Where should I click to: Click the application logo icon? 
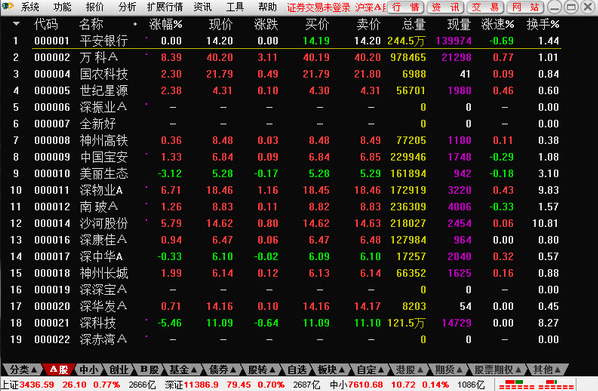click(x=8, y=6)
